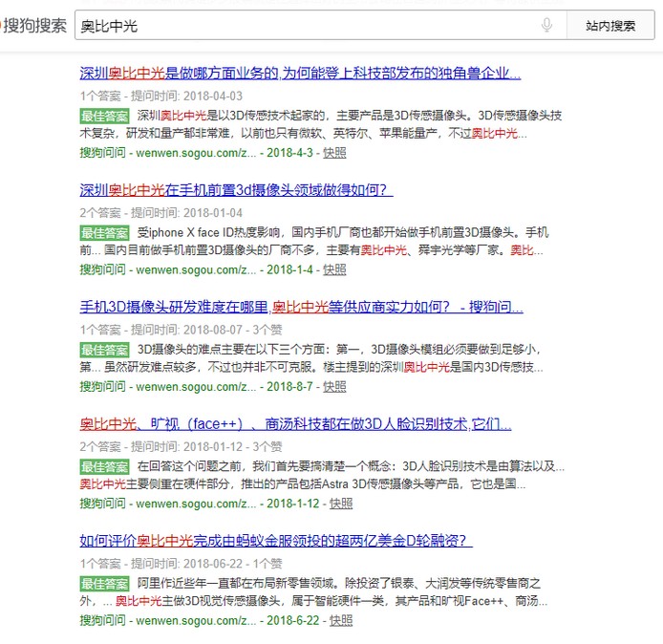
Task: Open result 手机3D摄像头研发难度在哪里
Action: click(302, 307)
